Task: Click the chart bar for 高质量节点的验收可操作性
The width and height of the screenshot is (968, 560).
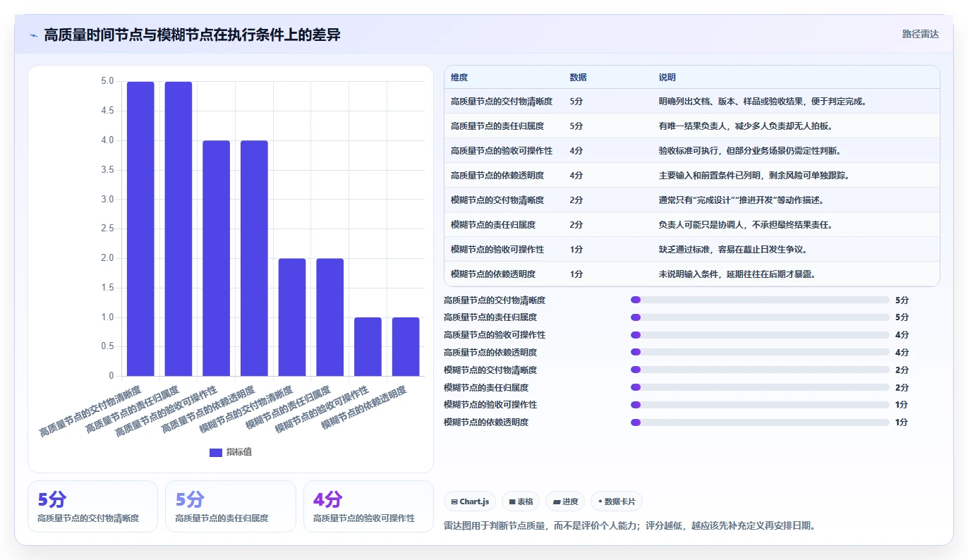Action: pyautogui.click(x=216, y=258)
